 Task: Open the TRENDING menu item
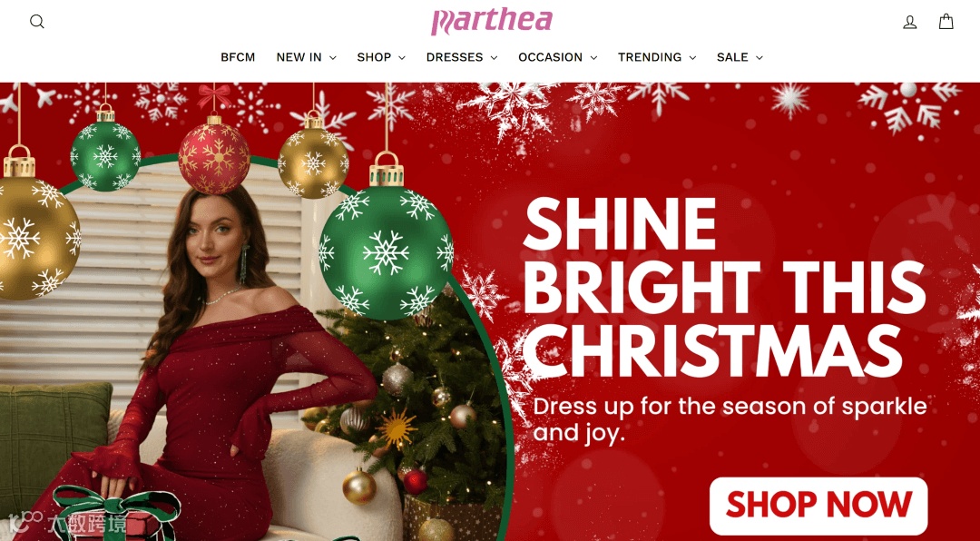point(650,57)
